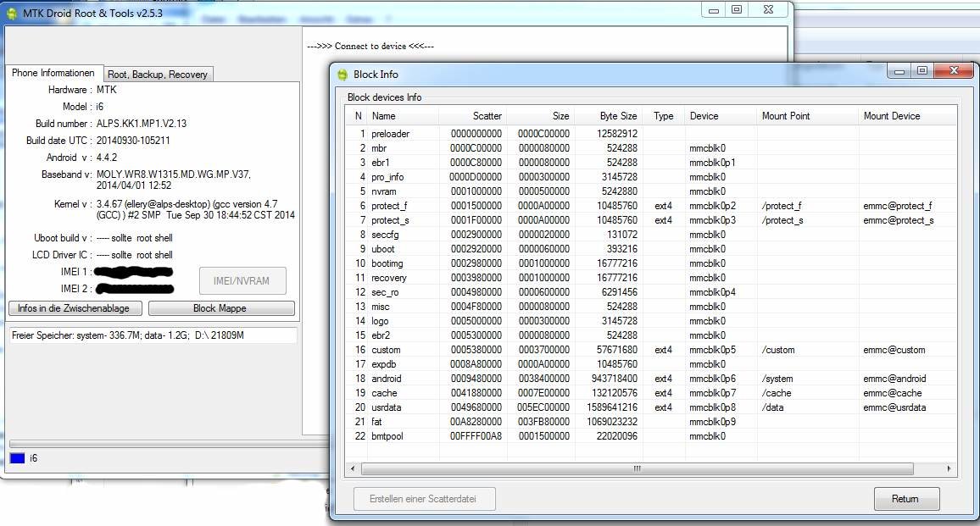Viewport: 980px width, 526px height.
Task: Select the seccfg partition name
Action: [385, 235]
